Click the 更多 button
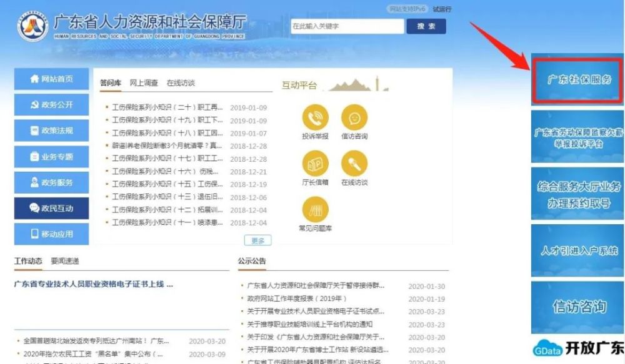Viewport: 625px width, 364px height. [258, 240]
